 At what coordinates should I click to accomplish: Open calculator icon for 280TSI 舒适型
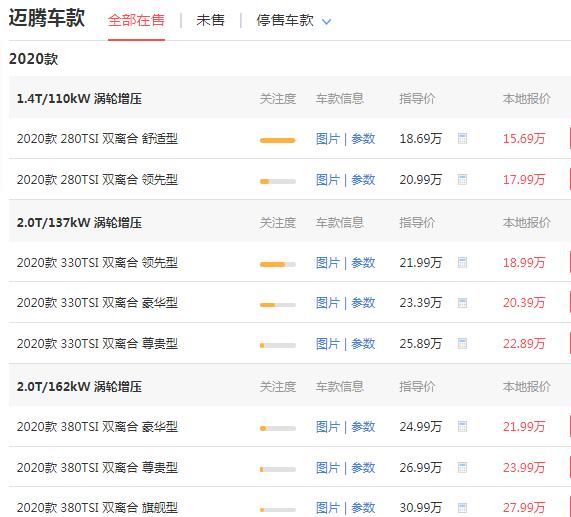pyautogui.click(x=462, y=139)
